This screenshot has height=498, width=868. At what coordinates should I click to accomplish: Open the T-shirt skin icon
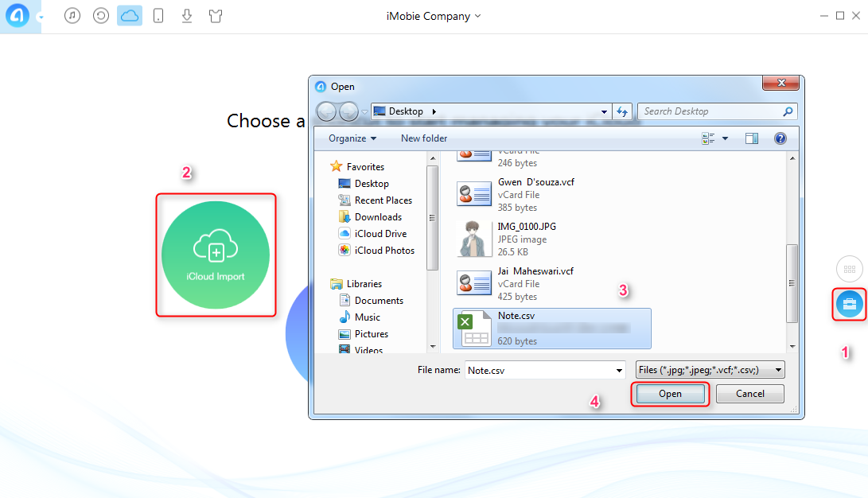[x=216, y=16]
